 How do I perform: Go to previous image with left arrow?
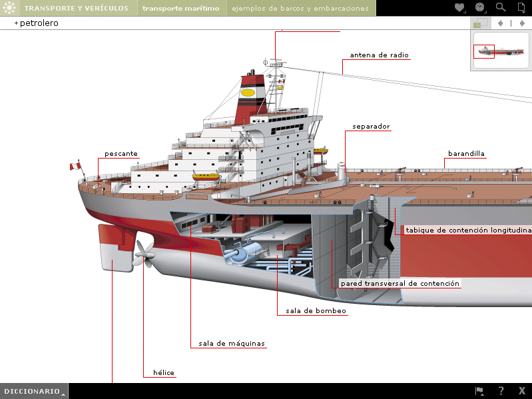(500, 23)
